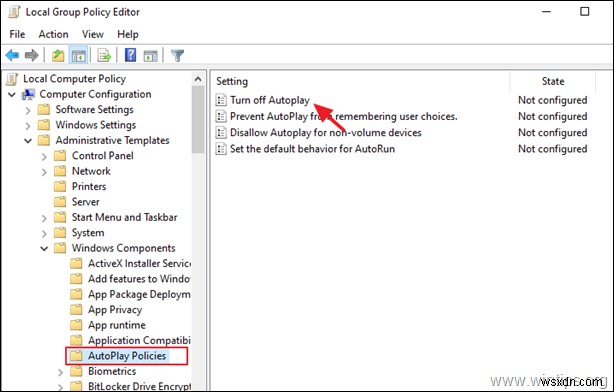Click Not configured state of AutoRun behavior
Screen dimensions: 614x392
click(x=553, y=149)
